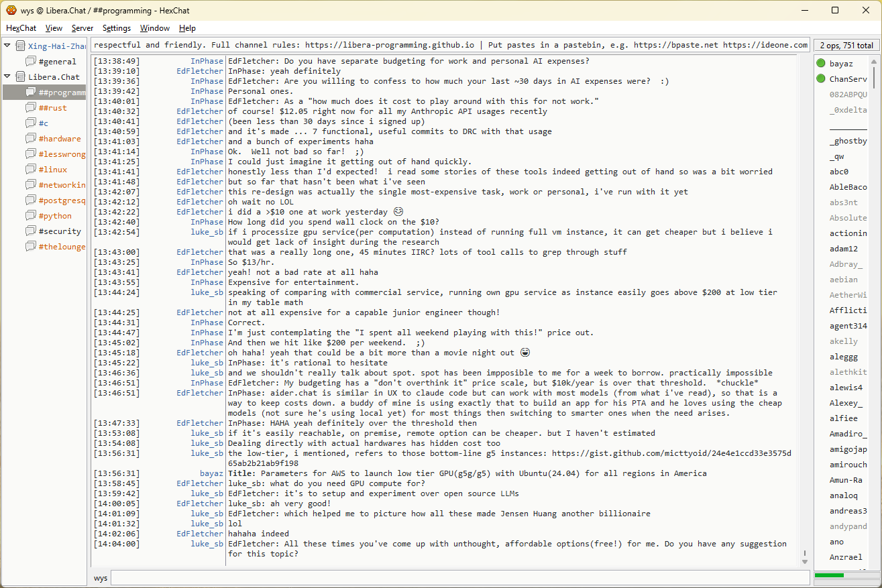Click the channel topic bar
The image size is (882, 588).
tap(449, 45)
